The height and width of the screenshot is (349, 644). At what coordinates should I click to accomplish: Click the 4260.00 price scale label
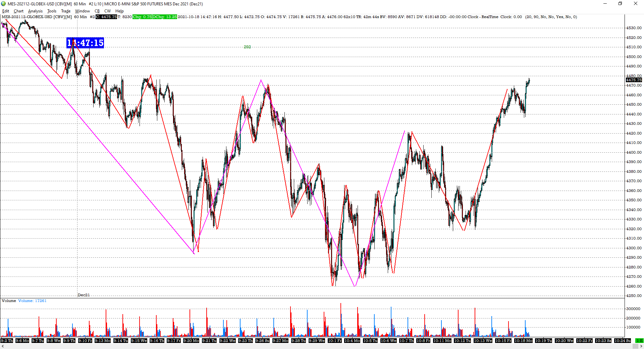coord(634,286)
